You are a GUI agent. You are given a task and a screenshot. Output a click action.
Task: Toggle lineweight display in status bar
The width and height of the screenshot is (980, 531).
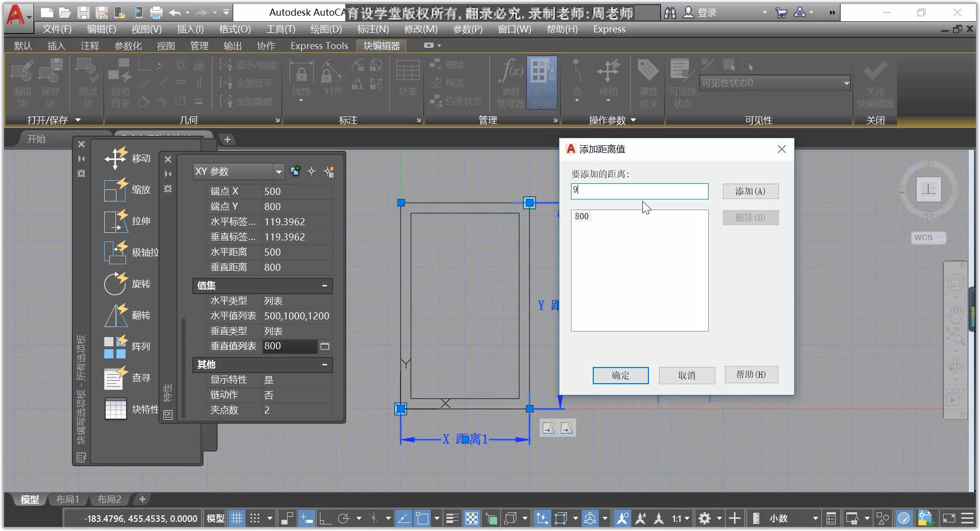(452, 518)
